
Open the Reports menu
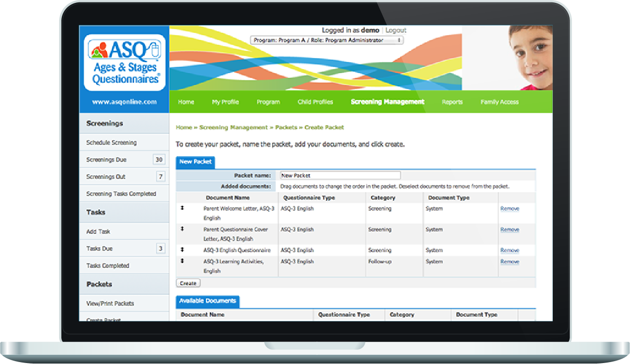pos(452,102)
